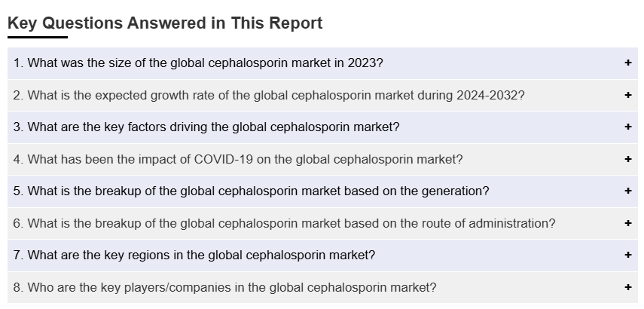Click plus icon for key players question
This screenshot has width=644, height=309.
(627, 287)
